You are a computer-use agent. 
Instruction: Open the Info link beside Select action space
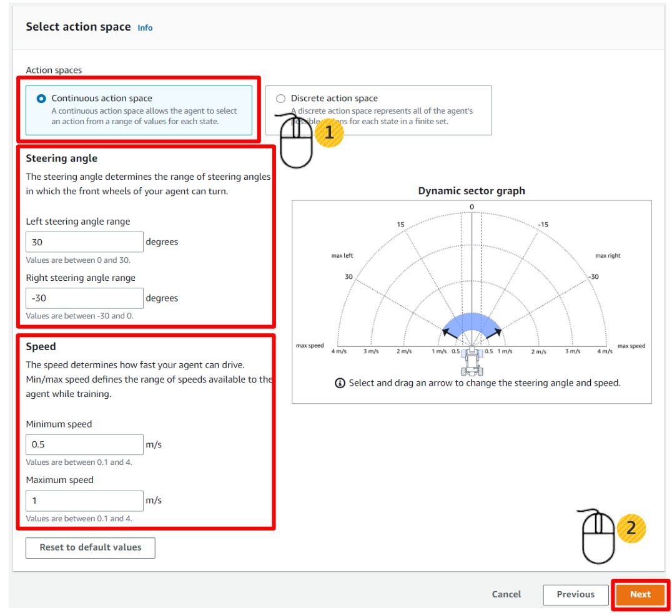(x=145, y=27)
